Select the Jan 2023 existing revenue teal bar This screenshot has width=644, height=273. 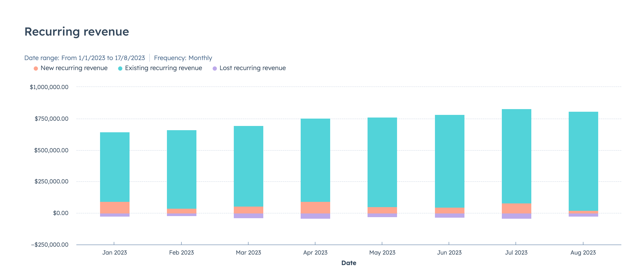115,167
